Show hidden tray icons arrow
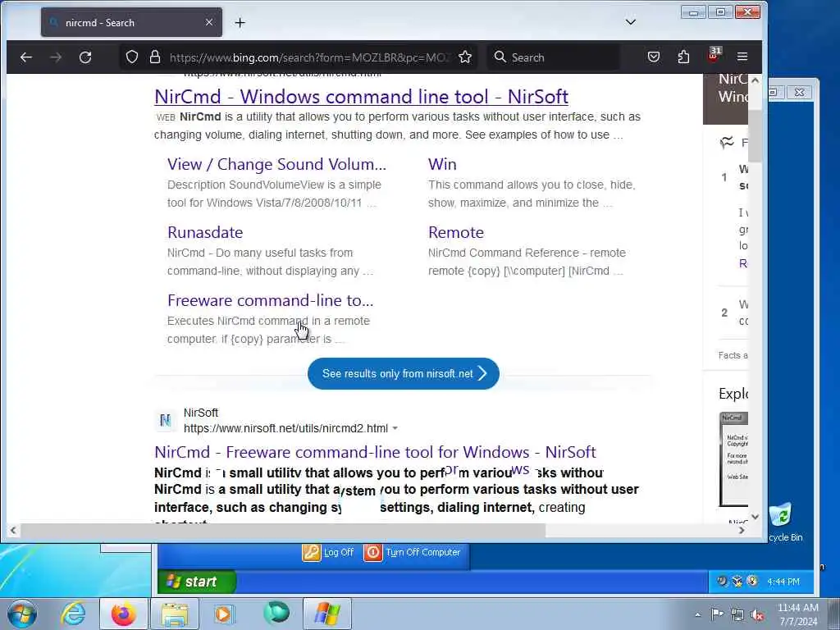The image size is (840, 630). (697, 615)
